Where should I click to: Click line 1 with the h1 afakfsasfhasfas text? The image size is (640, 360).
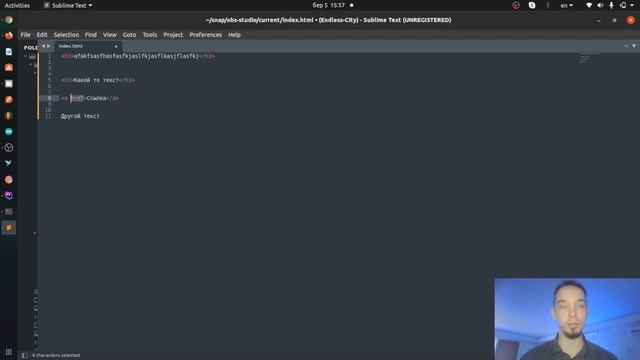pos(138,56)
